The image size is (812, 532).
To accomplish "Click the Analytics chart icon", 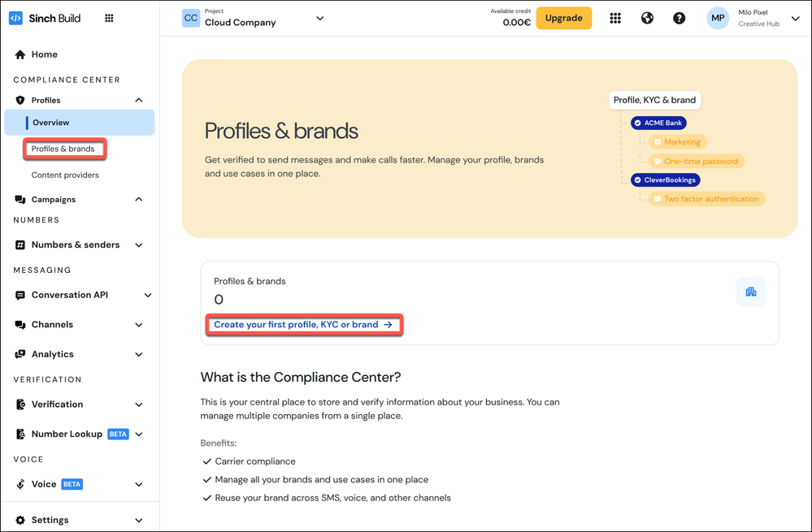I will tap(20, 354).
